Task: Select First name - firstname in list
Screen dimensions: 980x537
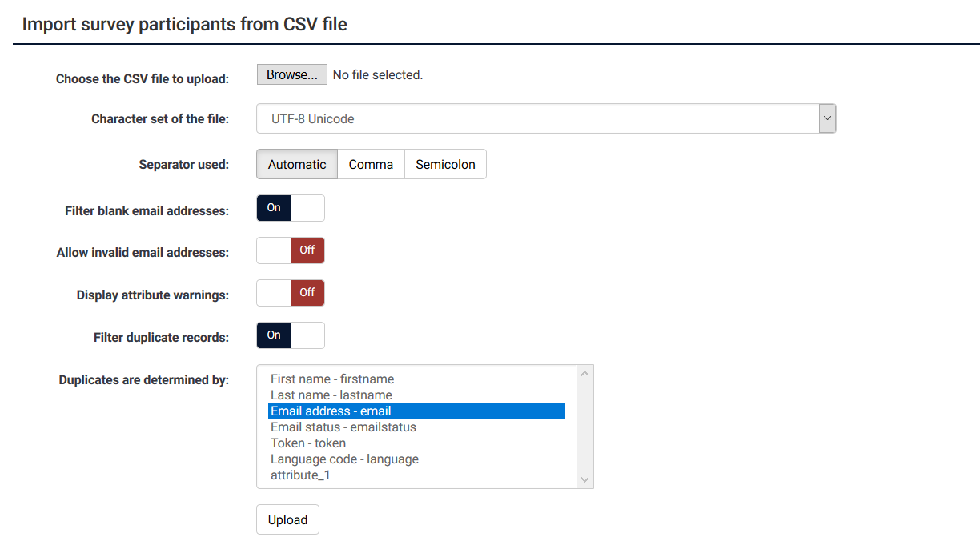Action: [x=416, y=379]
